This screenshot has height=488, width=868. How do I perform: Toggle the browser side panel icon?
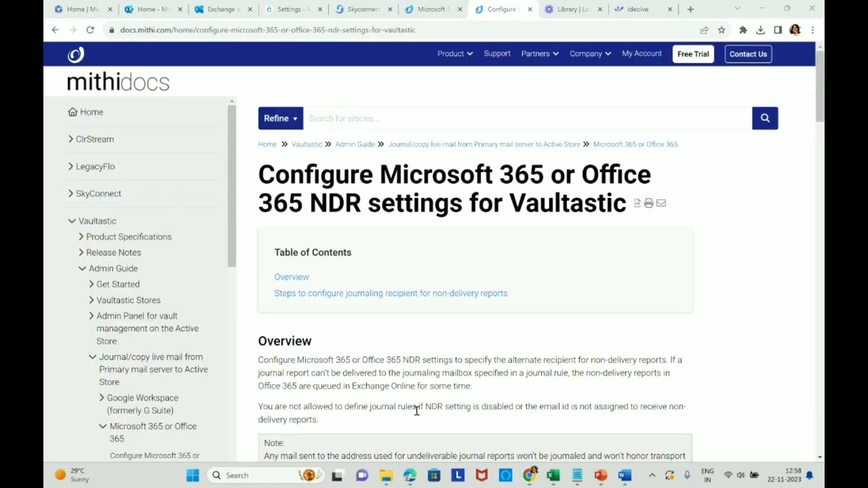[778, 30]
